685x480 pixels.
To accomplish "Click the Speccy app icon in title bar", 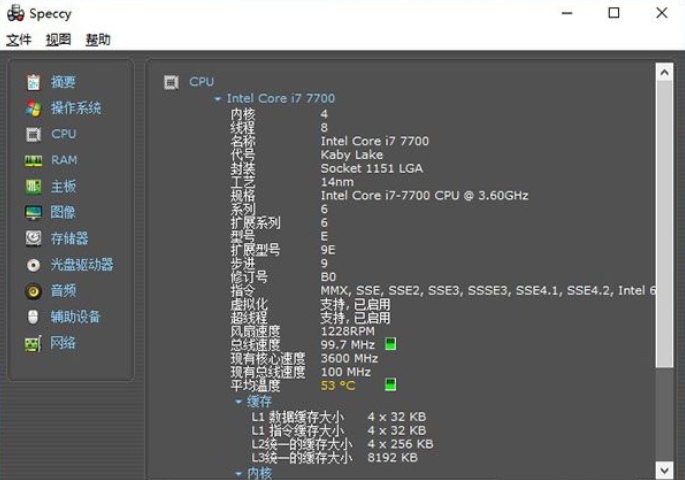I will (16, 13).
